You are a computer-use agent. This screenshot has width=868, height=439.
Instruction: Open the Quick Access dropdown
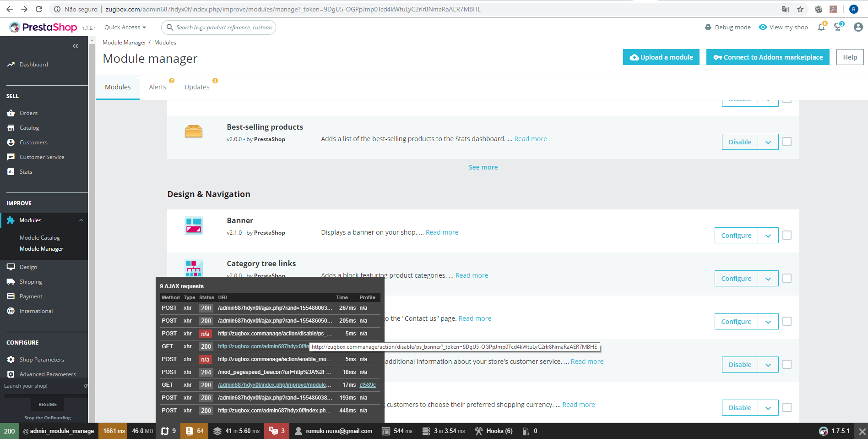[125, 27]
